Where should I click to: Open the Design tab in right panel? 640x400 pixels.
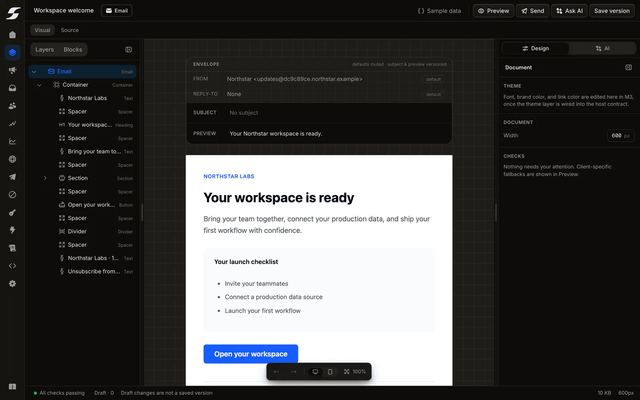coord(536,49)
